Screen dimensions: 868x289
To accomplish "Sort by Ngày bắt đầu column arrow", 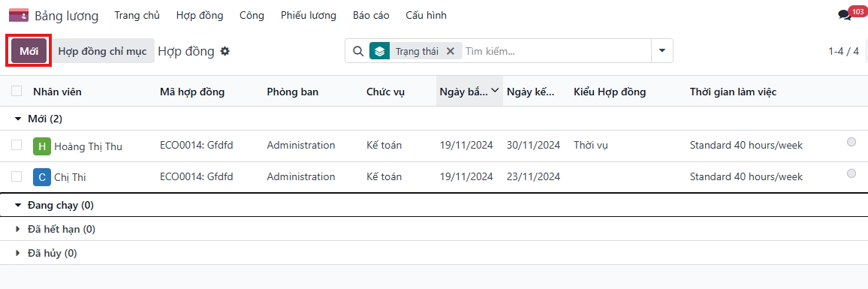I will point(495,90).
